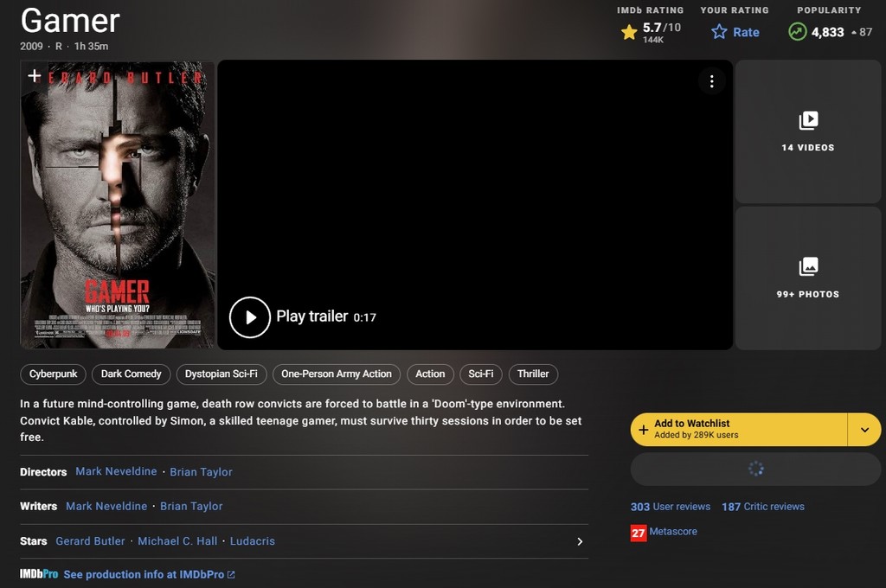Click the red 27 Metascore badge
Screen dimensions: 886x588
coord(638,533)
